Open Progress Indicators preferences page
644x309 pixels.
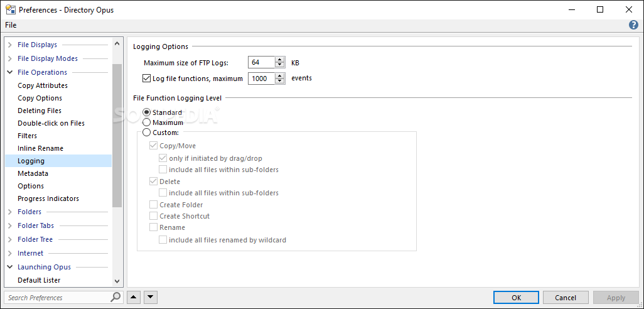[48, 198]
